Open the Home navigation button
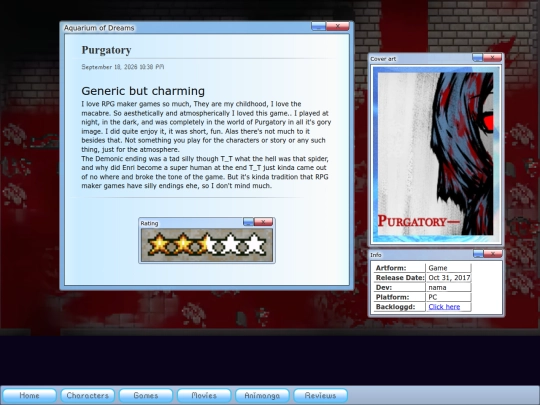This screenshot has width=540, height=405. point(29,395)
